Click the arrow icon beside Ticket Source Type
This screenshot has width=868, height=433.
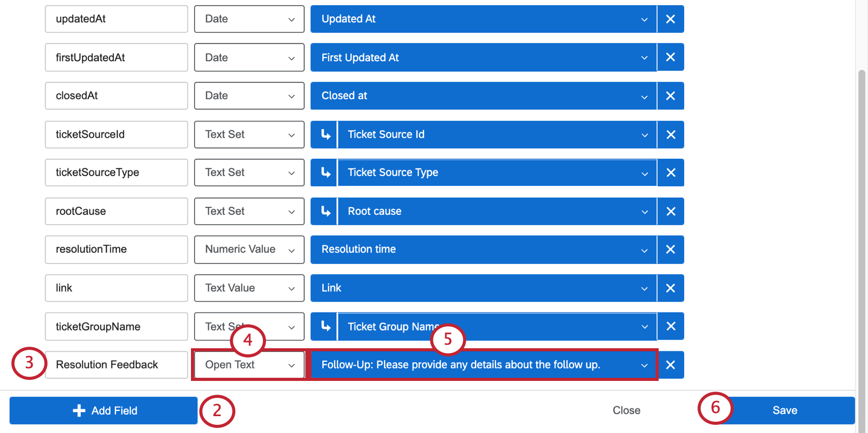(x=325, y=173)
